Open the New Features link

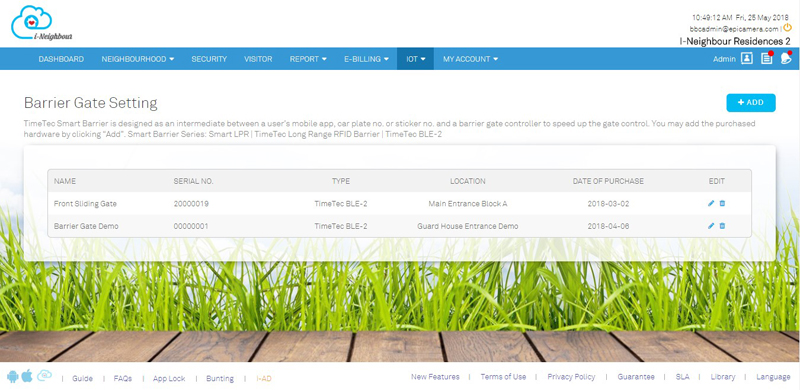click(435, 377)
